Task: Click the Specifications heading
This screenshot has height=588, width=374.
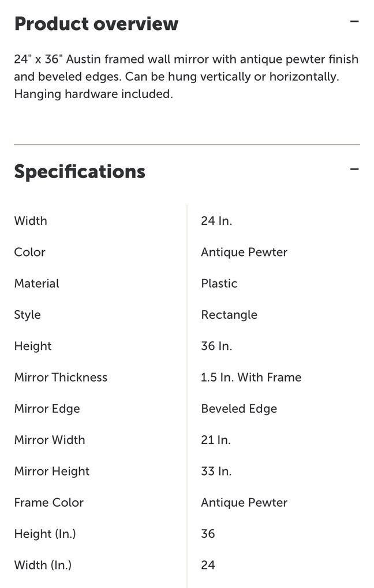Action: 80,171
